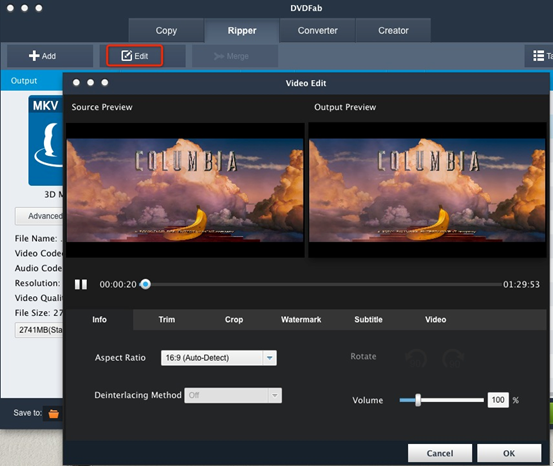Open the Info tab in Video Edit

click(x=99, y=320)
